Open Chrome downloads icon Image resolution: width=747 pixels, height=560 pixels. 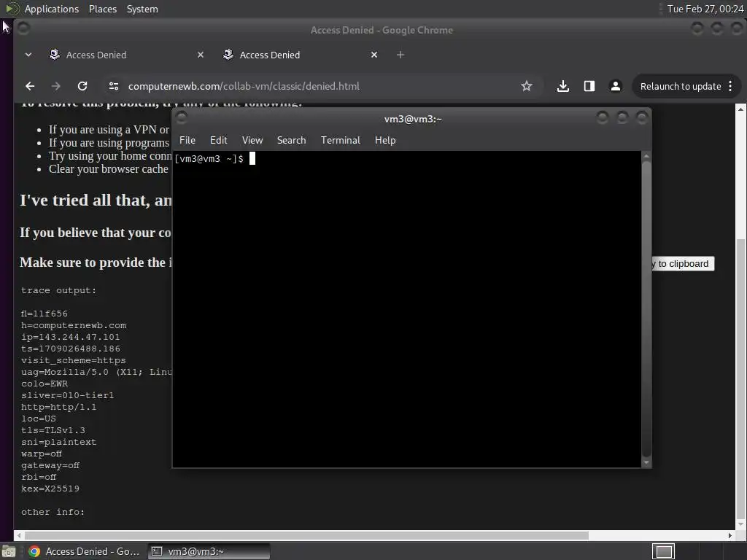563,86
